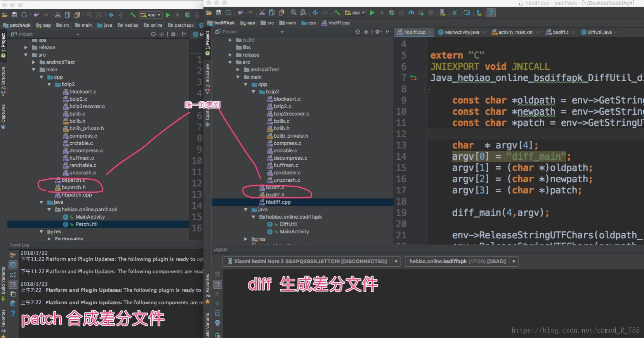Click Debug bug icon in bsdiffApk toolbar
Screen dimensions: 644x338
click(391, 13)
